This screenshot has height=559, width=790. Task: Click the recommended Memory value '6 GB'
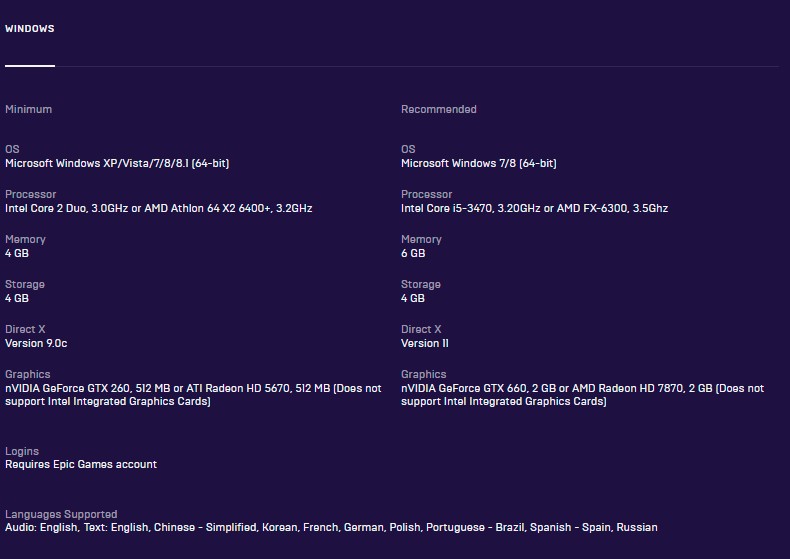tap(413, 253)
